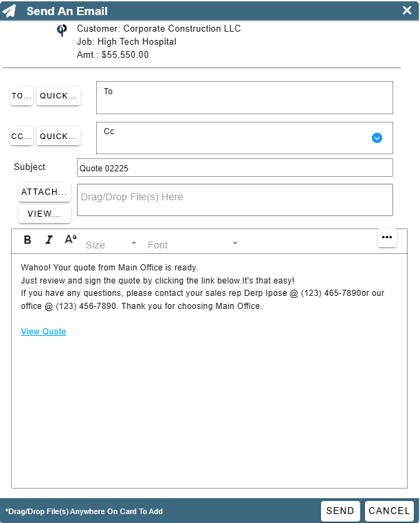Screen dimensions: 420x523
Task: Click the paper plane icon in header
Action: [10, 11]
